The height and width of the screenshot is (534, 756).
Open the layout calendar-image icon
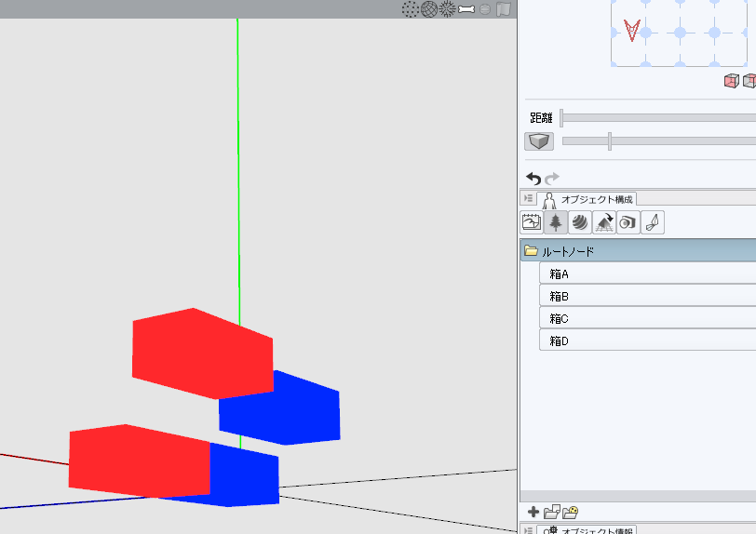tap(532, 222)
